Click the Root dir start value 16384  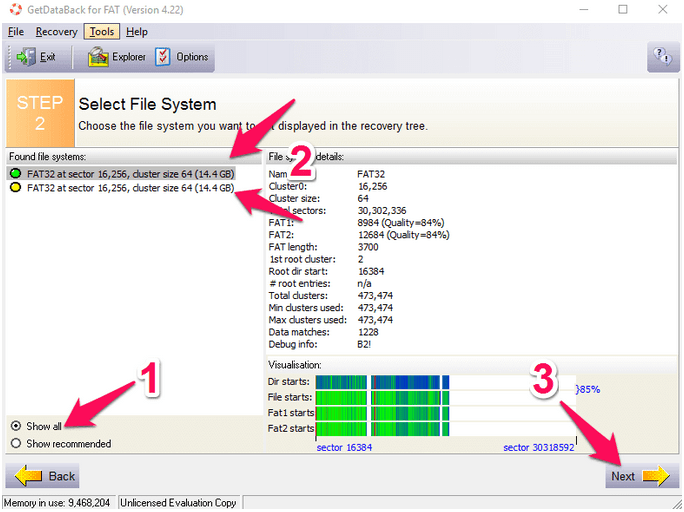(371, 271)
